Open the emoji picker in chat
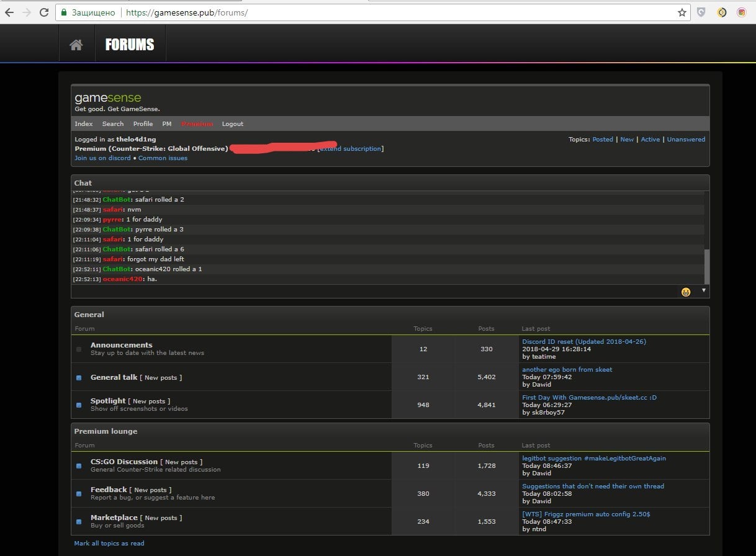This screenshot has height=556, width=756. point(686,292)
